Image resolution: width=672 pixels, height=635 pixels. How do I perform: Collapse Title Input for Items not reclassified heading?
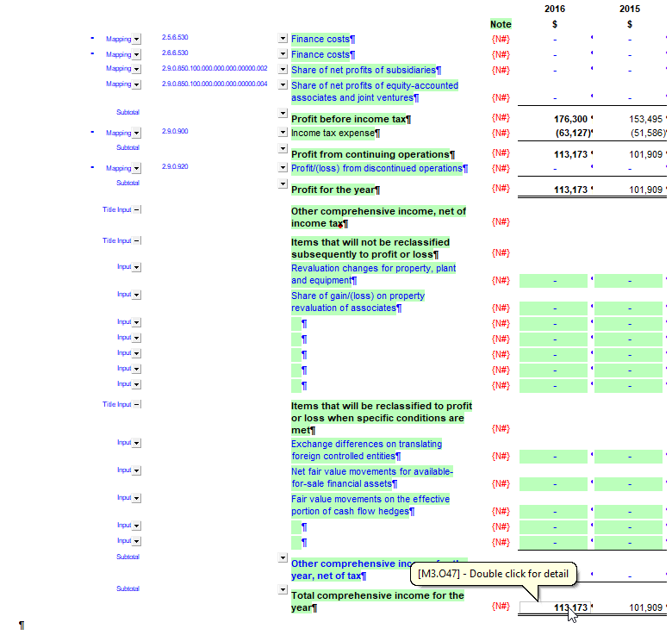136,240
